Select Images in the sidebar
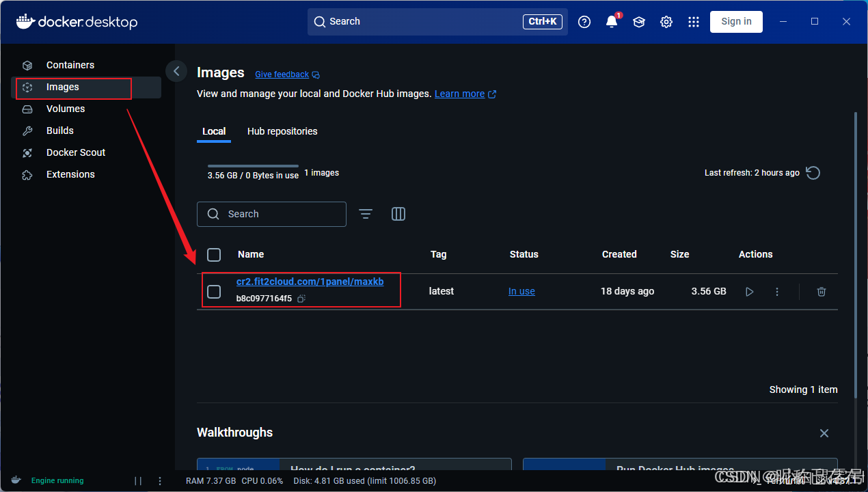The image size is (868, 492). click(86, 87)
